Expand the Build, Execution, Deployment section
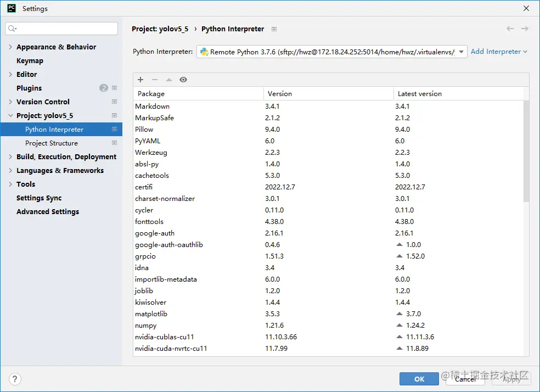The height and width of the screenshot is (392, 540). [x=10, y=157]
